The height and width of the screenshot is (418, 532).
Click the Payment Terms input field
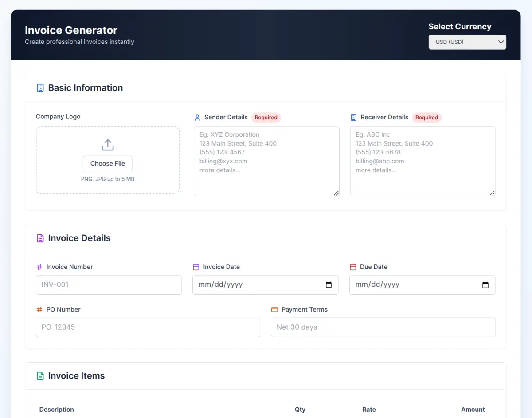[383, 327]
